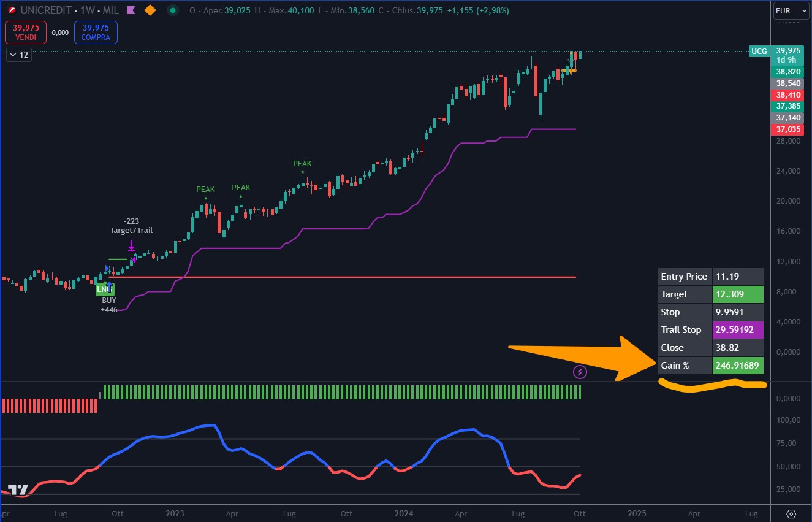Click the orange diamond icon in header
This screenshot has width=812, height=522.
(150, 10)
